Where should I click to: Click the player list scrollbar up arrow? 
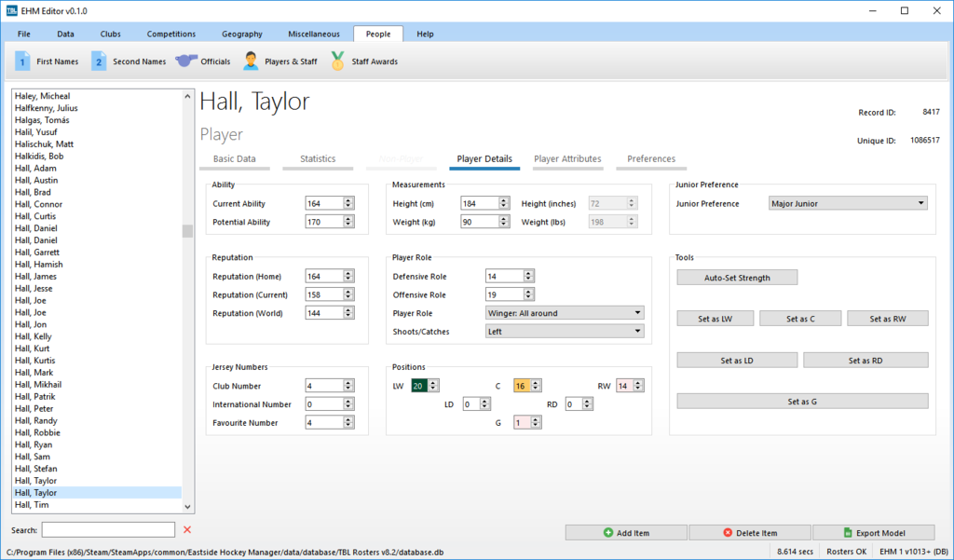(187, 96)
